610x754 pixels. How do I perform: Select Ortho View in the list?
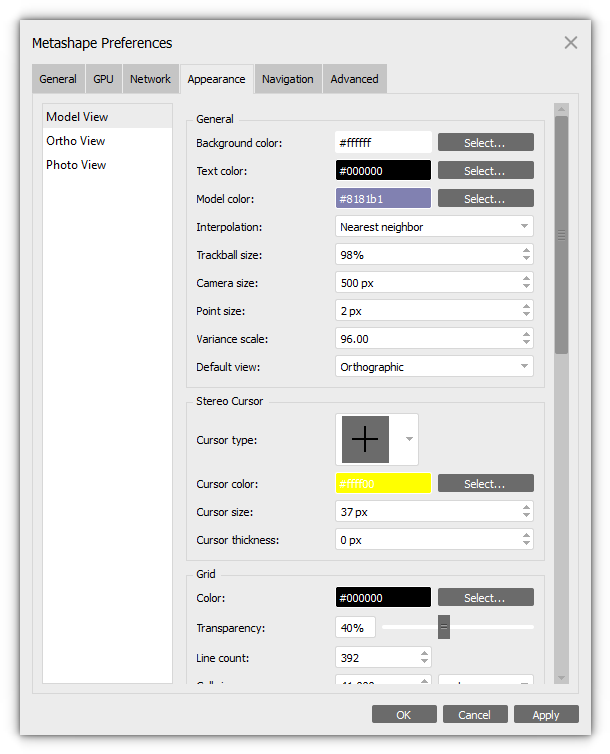coord(107,141)
